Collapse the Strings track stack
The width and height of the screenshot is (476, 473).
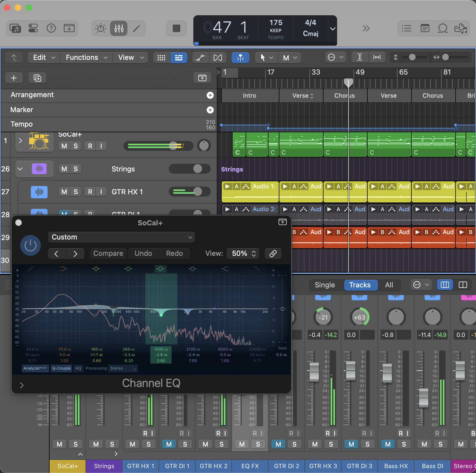pos(20,169)
